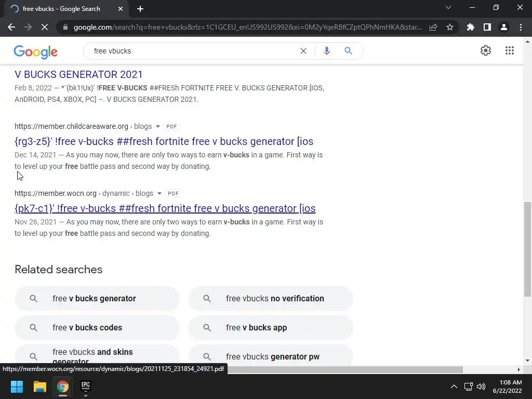Click the scroll-up arrow
The image size is (532, 399).
pos(527,42)
